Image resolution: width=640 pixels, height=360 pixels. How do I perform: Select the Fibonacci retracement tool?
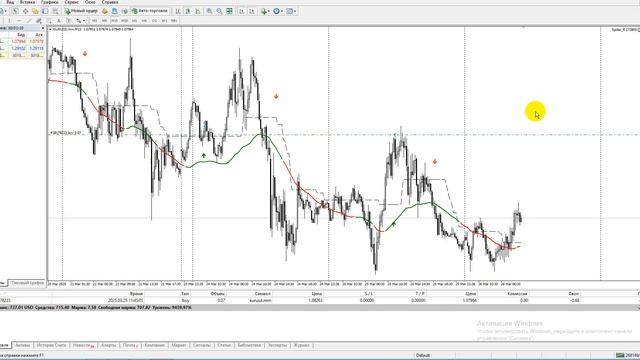tap(49, 20)
